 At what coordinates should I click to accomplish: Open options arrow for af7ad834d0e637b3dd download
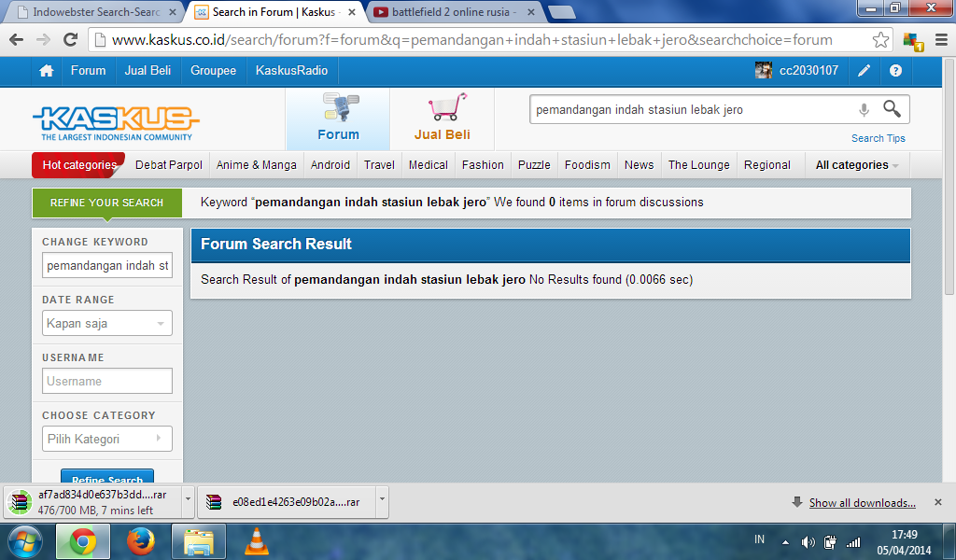pos(189,502)
